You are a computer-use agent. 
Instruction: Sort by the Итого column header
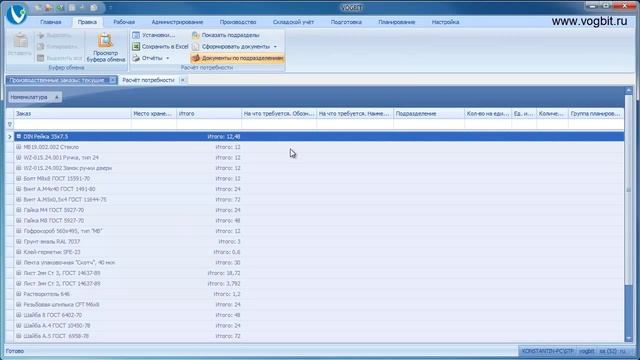click(209, 113)
